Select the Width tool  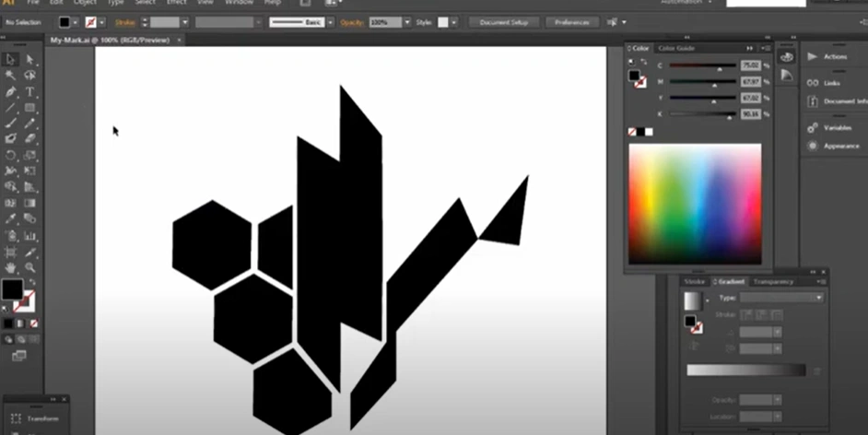tap(10, 171)
